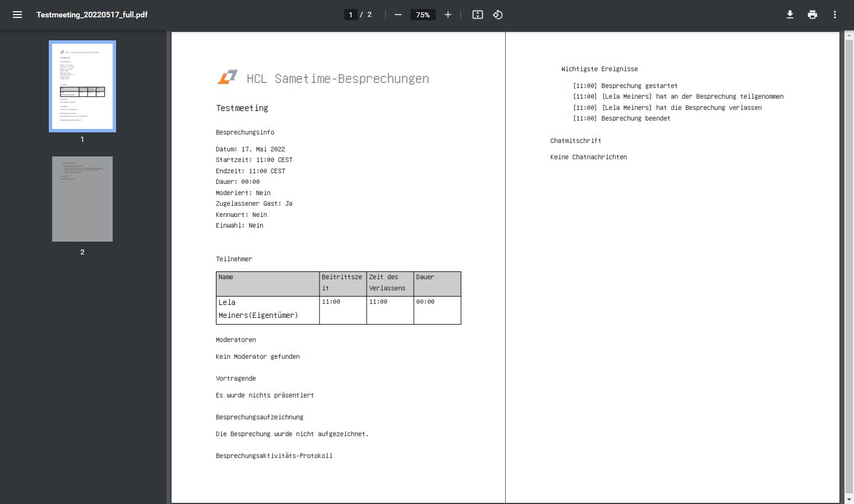Print the document

pyautogui.click(x=813, y=15)
